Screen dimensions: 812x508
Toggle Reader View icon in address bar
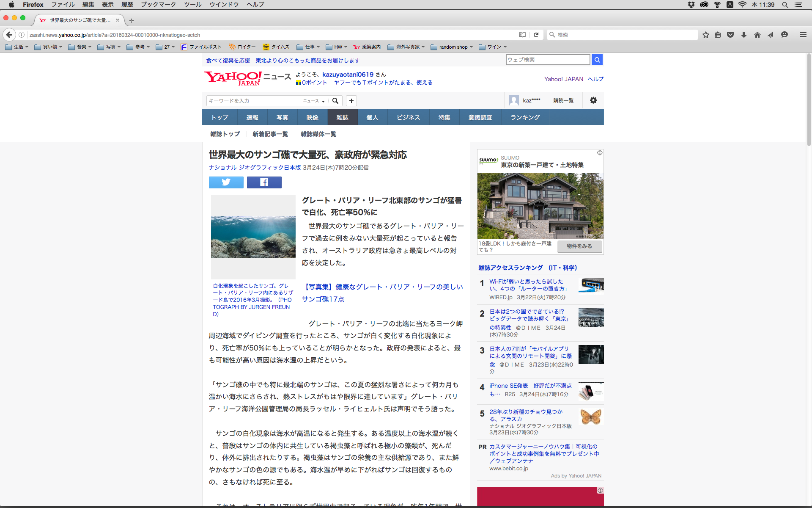pos(522,35)
